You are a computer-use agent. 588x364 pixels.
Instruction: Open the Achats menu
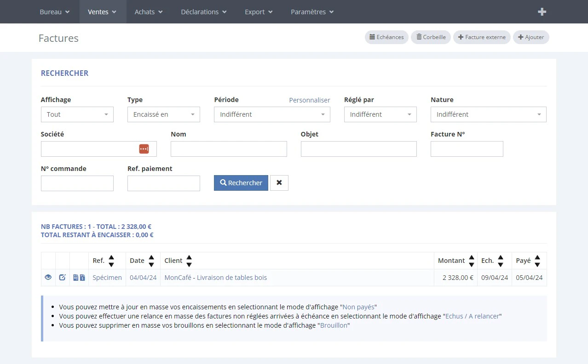point(149,12)
